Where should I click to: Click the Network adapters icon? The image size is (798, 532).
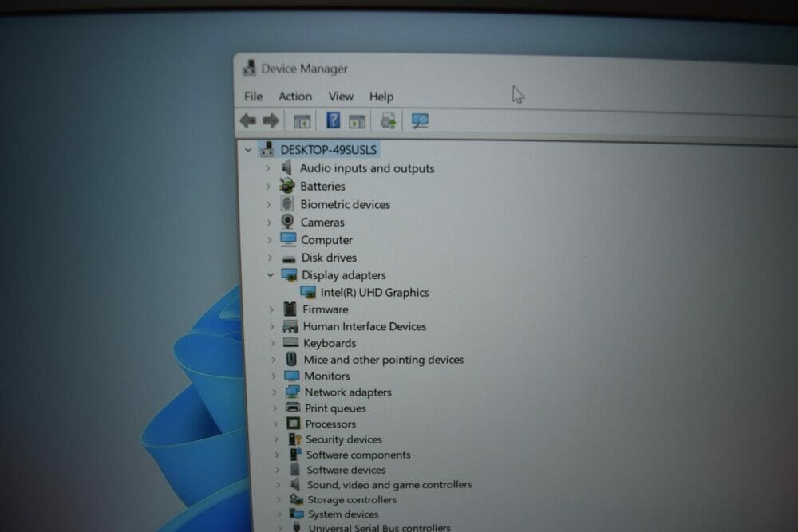point(293,392)
